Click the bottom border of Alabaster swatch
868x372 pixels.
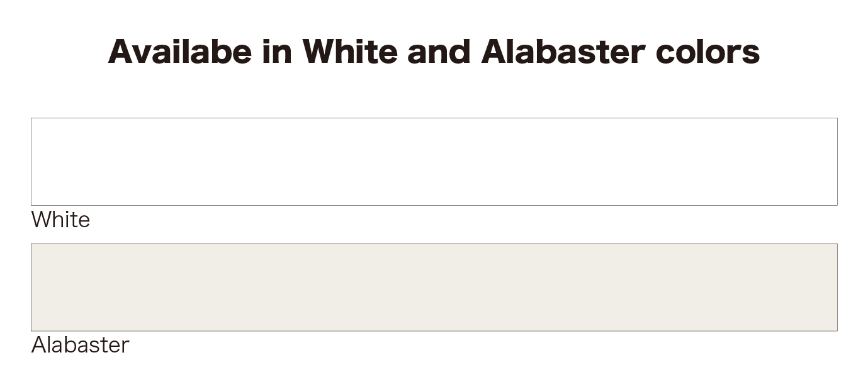pyautogui.click(x=434, y=330)
